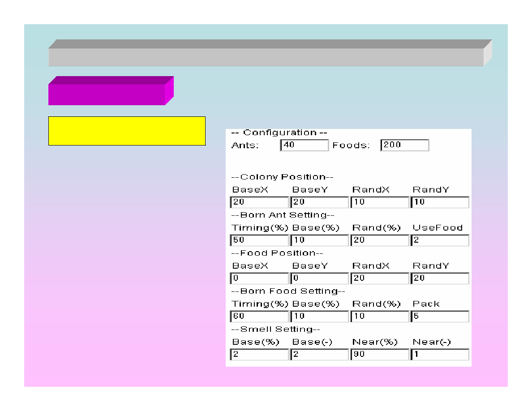Click Smell Setting Base(-) field
This screenshot has height=411, width=532.
(x=320, y=355)
